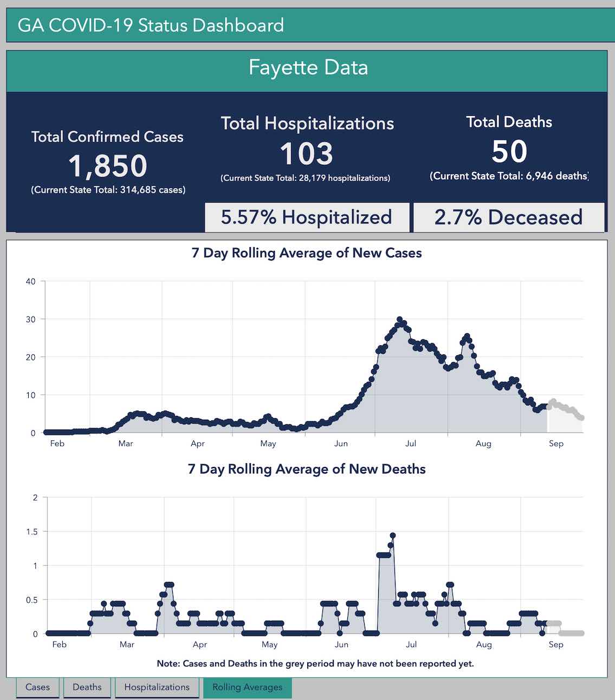Click the highest data point in New Cases chart
Screen dimensions: 615x700
click(x=400, y=320)
